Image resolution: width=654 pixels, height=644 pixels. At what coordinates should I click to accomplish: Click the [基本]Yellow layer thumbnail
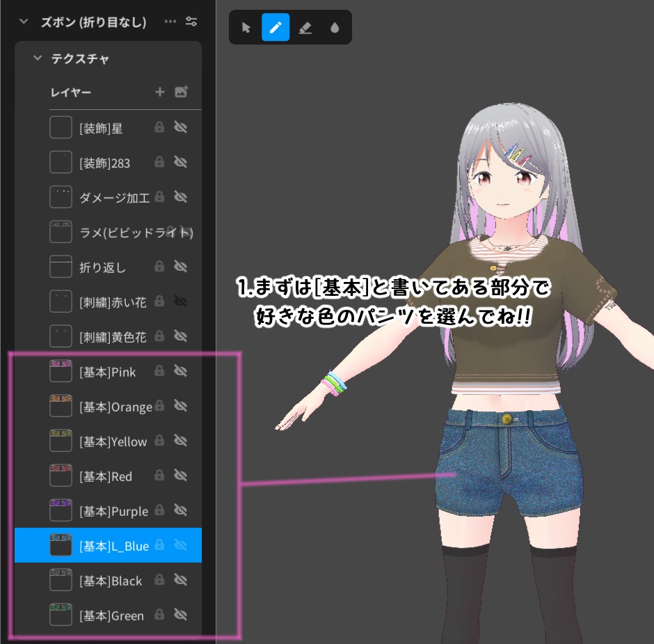pyautogui.click(x=61, y=440)
